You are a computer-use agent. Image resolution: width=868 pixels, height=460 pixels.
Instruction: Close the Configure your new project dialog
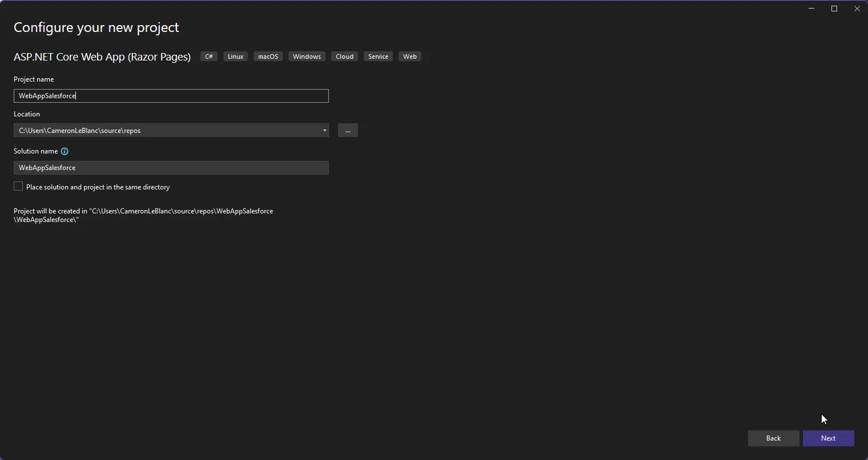[857, 9]
